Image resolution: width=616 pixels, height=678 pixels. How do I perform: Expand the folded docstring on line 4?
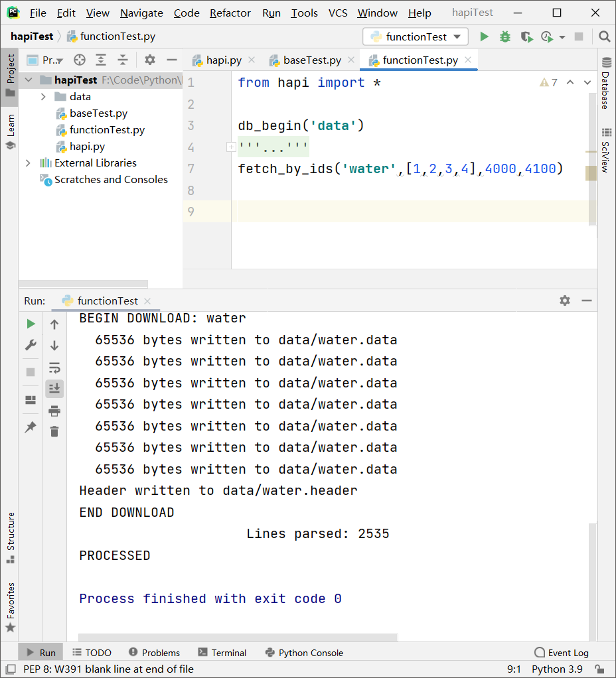231,147
